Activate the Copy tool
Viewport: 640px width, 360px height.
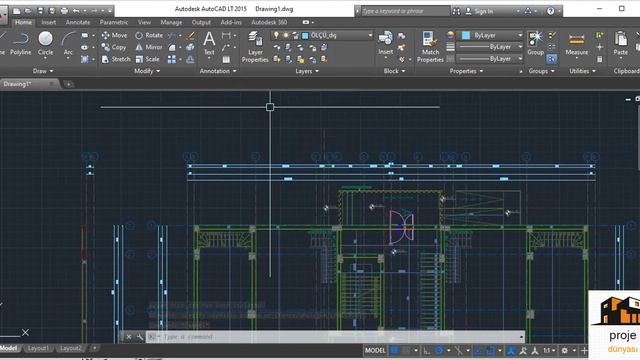114,47
